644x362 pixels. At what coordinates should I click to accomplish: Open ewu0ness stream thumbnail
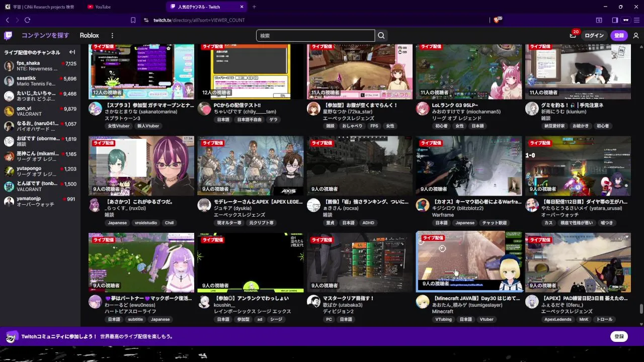141,262
